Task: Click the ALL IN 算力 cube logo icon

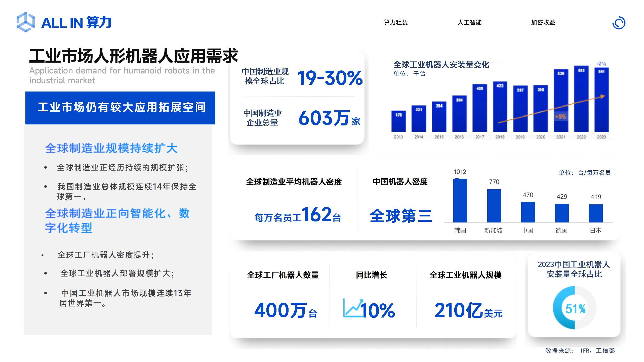Action: click(x=25, y=22)
